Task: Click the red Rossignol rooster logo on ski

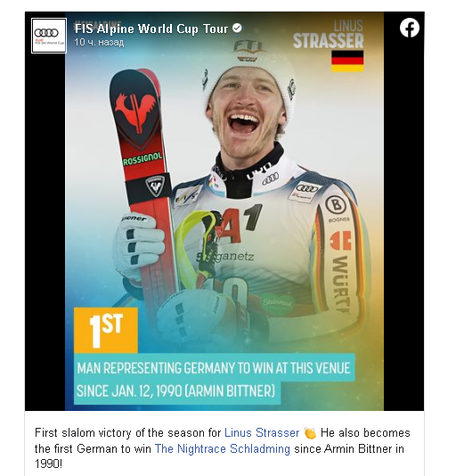Action: click(134, 112)
